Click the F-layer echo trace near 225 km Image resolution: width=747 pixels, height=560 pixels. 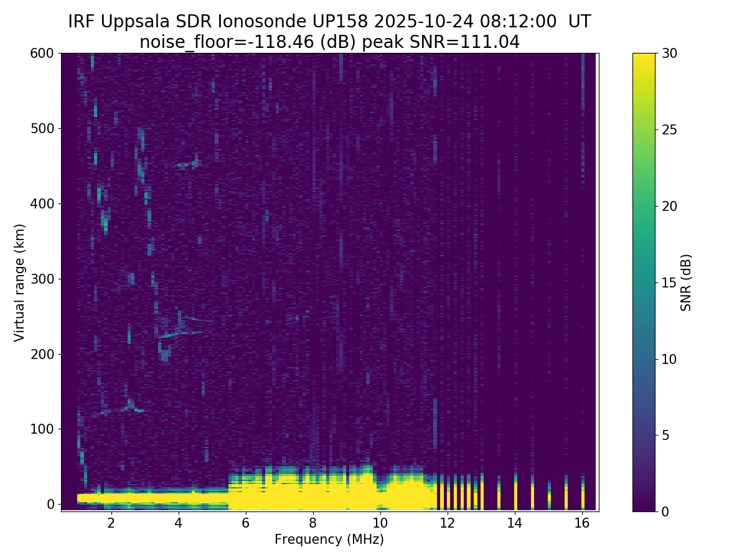(181, 334)
